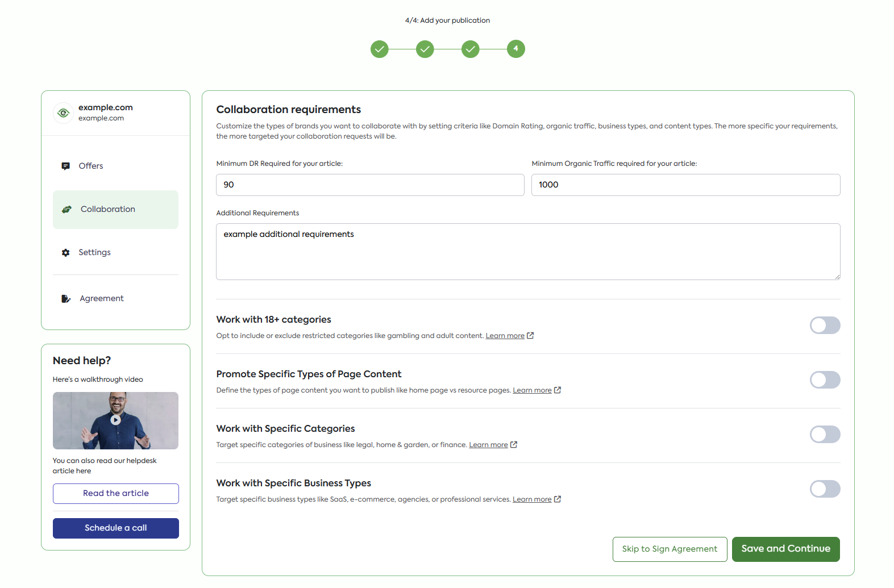Open the Offers section in sidebar
894x588 pixels.
pos(91,166)
